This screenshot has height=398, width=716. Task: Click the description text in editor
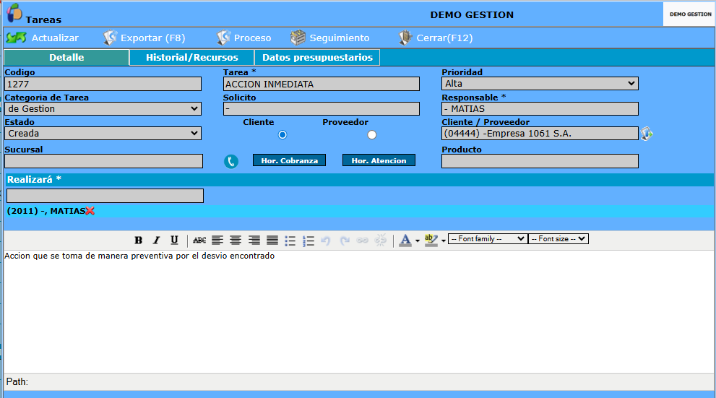[140, 256]
